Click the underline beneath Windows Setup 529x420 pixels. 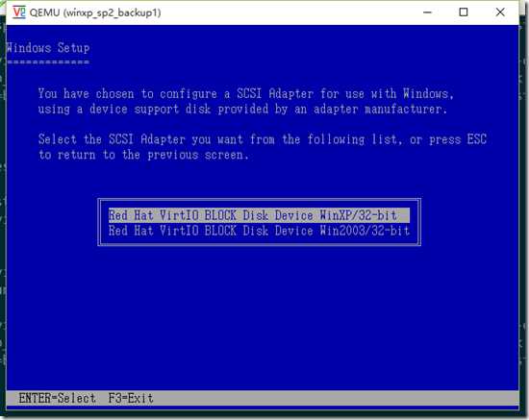48,62
